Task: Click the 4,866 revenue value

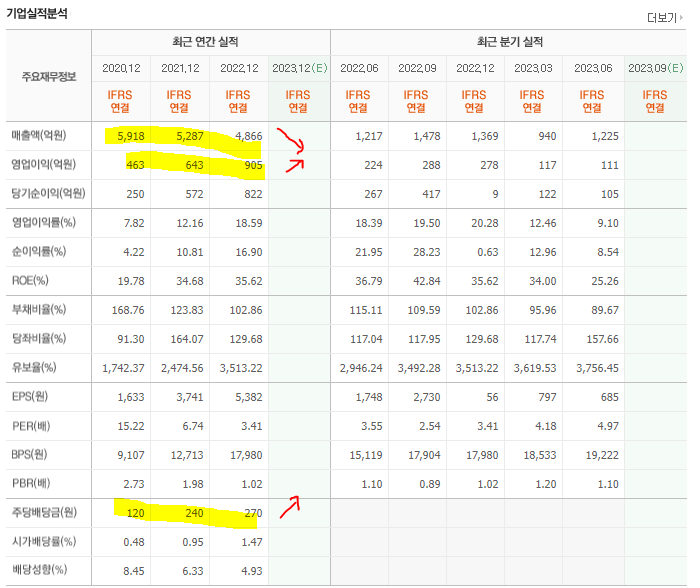Action: (249, 136)
